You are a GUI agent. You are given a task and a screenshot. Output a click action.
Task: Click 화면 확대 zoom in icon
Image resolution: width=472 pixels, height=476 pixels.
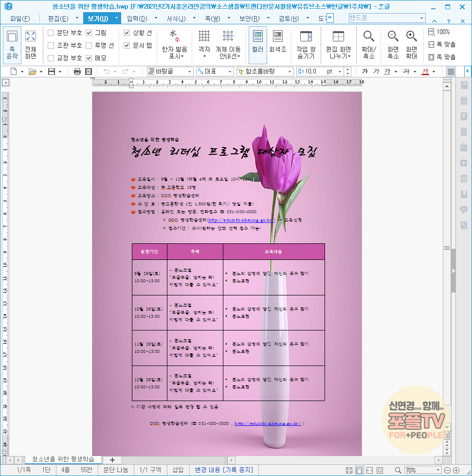click(411, 45)
